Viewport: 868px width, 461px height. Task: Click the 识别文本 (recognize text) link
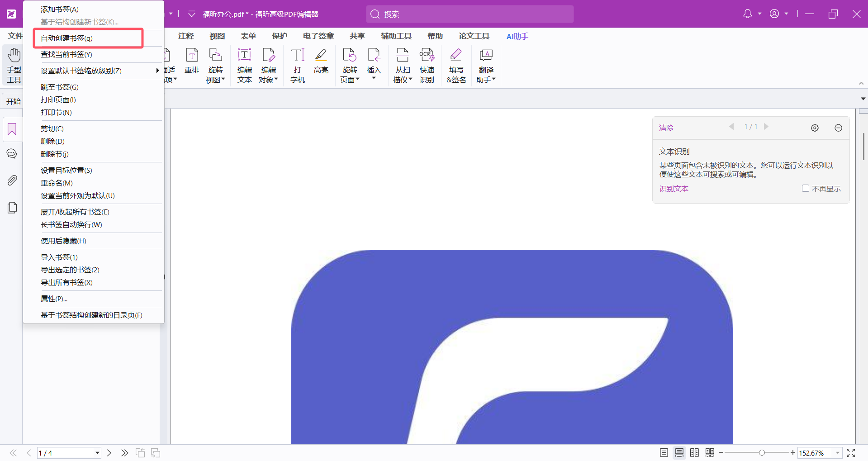click(674, 189)
